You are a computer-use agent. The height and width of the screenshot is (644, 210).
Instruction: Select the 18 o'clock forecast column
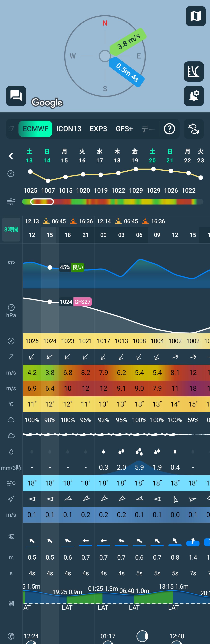68,235
